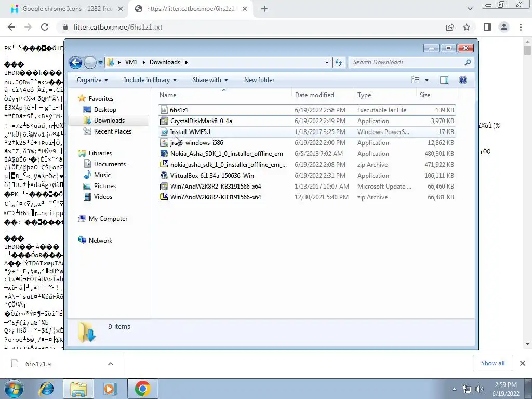Screen dimensions: 532x399
Task: Open Windows Media Player from taskbar
Action: [x=110, y=389]
